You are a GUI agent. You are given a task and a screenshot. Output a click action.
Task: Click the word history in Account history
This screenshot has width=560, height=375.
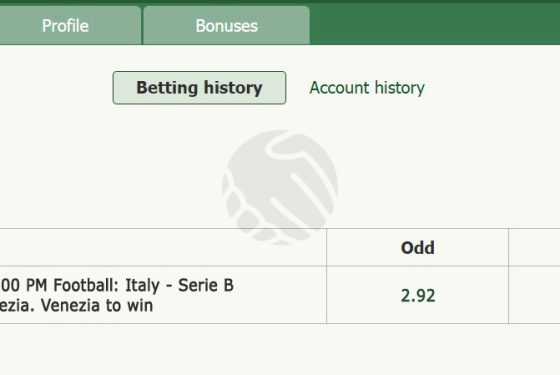(x=400, y=88)
